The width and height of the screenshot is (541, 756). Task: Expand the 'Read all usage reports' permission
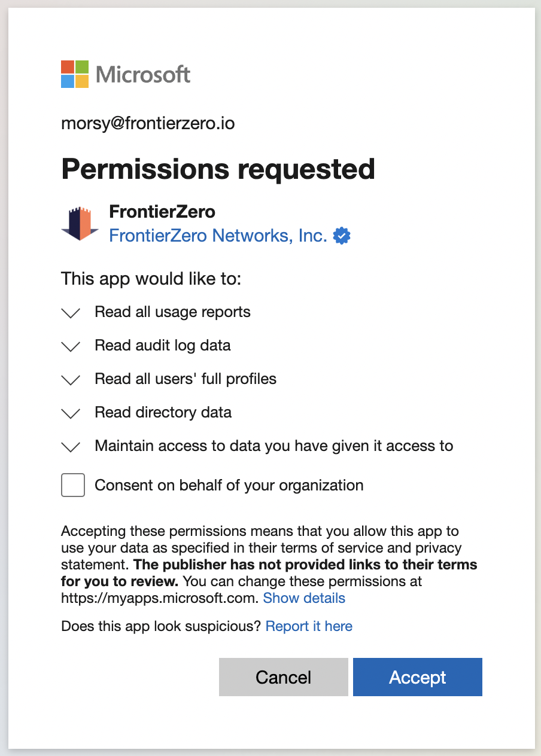pyautogui.click(x=71, y=313)
